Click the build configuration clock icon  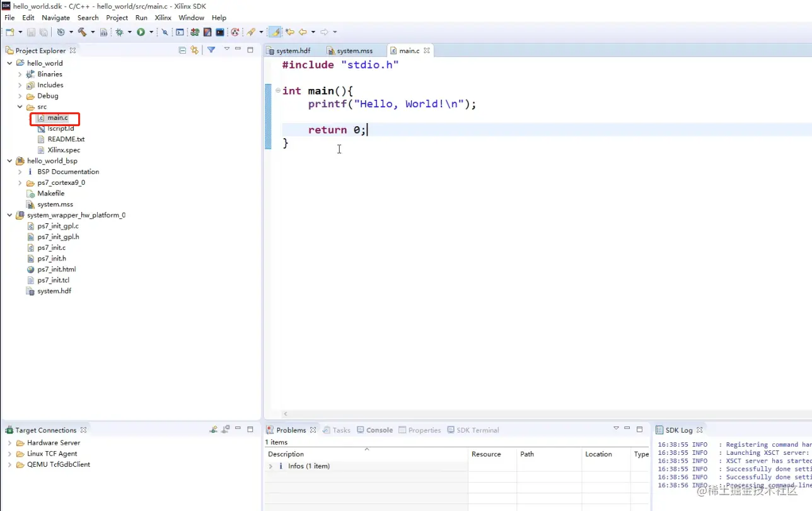[x=61, y=32]
